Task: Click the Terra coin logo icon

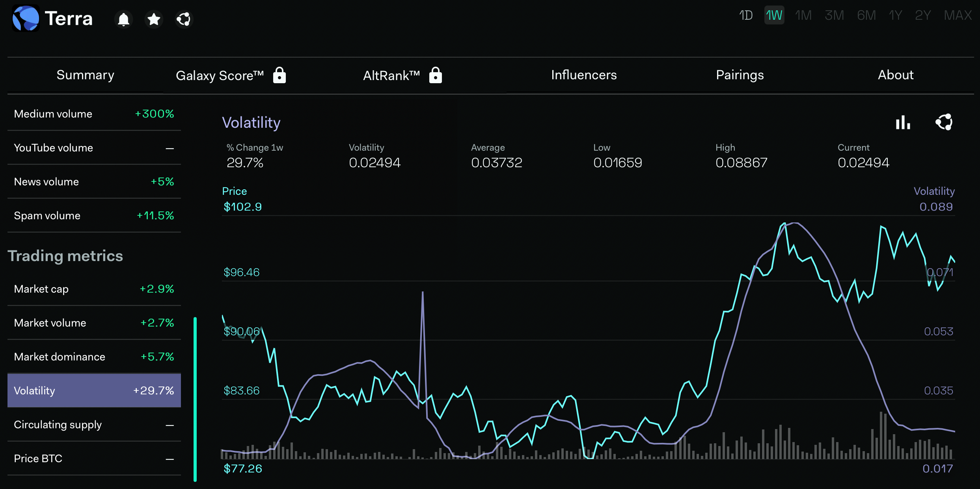Action: [26, 19]
